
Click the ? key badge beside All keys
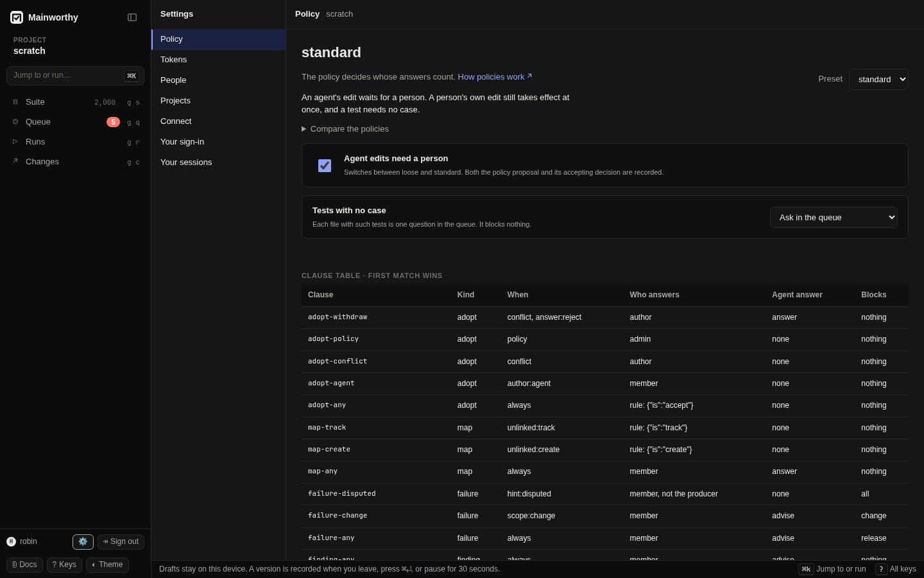pos(881,569)
